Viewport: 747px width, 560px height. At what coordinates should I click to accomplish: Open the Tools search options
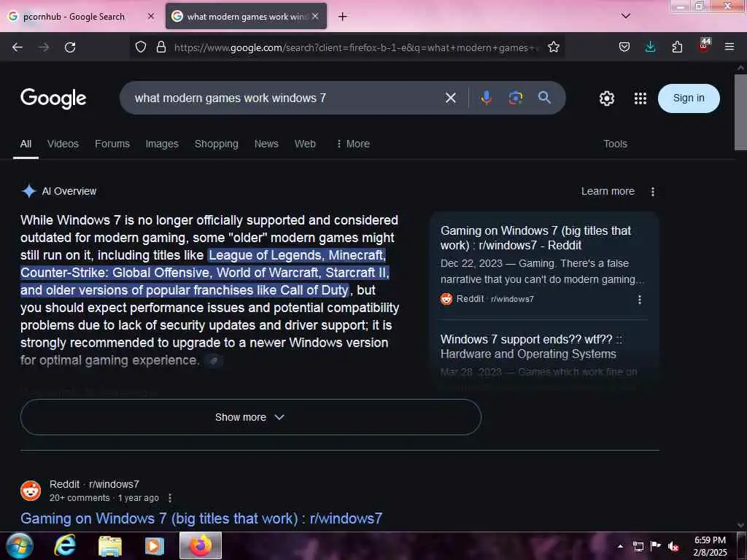point(615,144)
